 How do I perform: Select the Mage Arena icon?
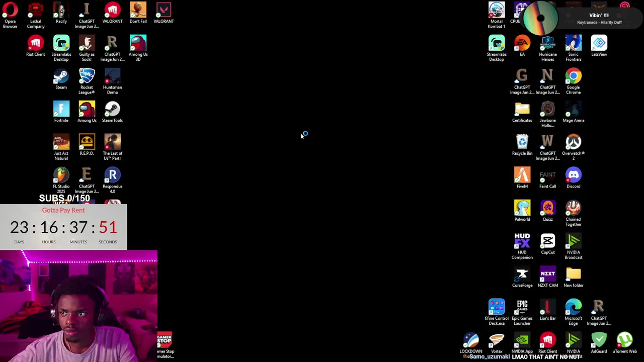(x=574, y=113)
